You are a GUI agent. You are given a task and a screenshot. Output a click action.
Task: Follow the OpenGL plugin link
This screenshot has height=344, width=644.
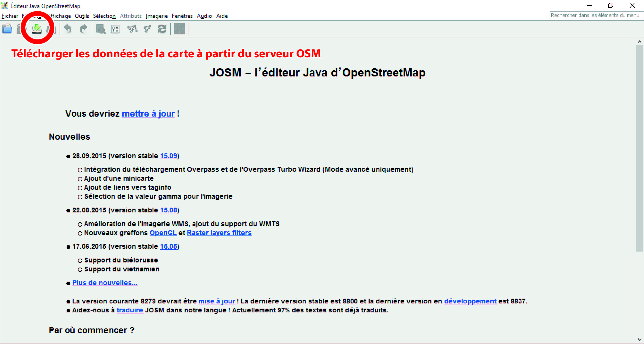[x=163, y=233]
